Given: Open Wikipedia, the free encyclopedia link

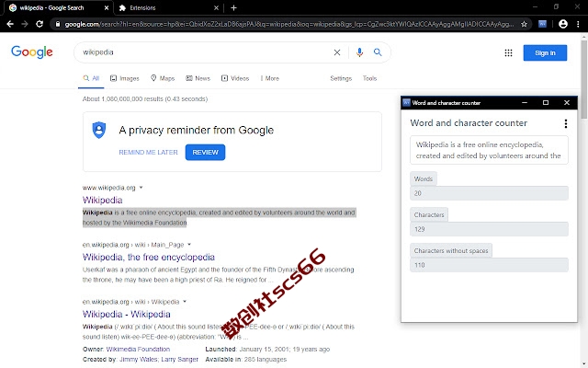Looking at the screenshot, I should [x=149, y=258].
